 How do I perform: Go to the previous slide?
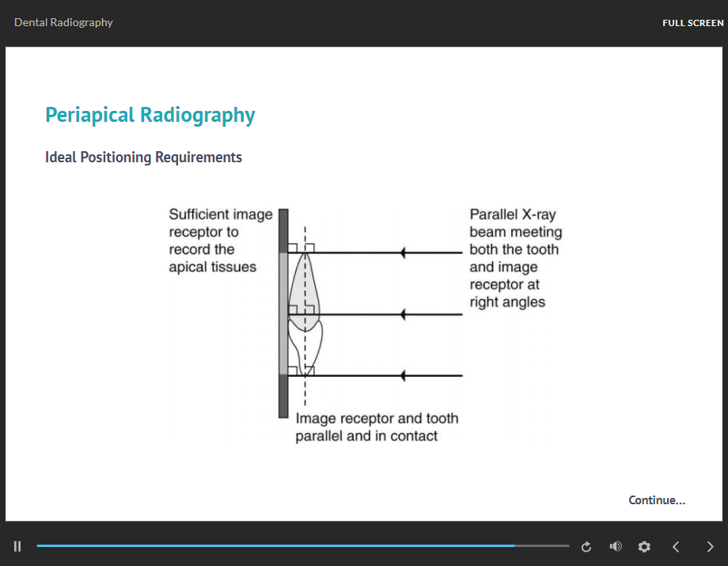click(x=676, y=547)
